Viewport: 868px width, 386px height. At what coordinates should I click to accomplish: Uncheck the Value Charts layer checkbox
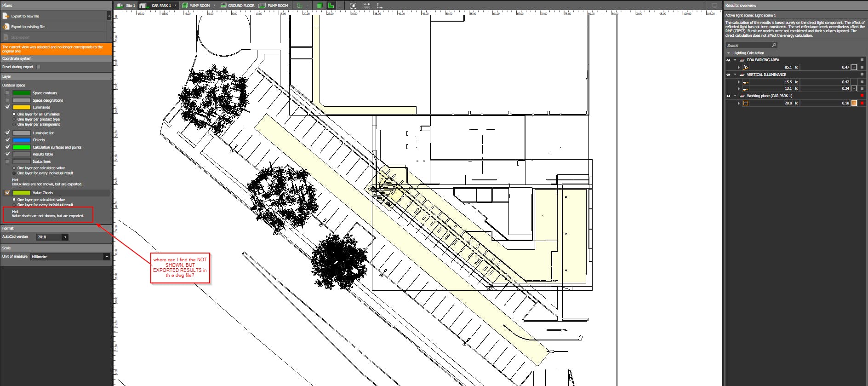coord(7,193)
